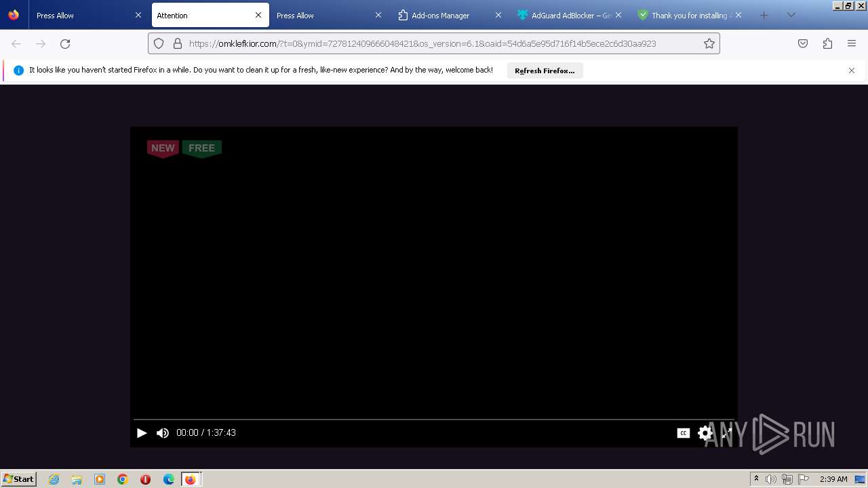
Task: Click the video progress bar
Action: pyautogui.click(x=434, y=420)
